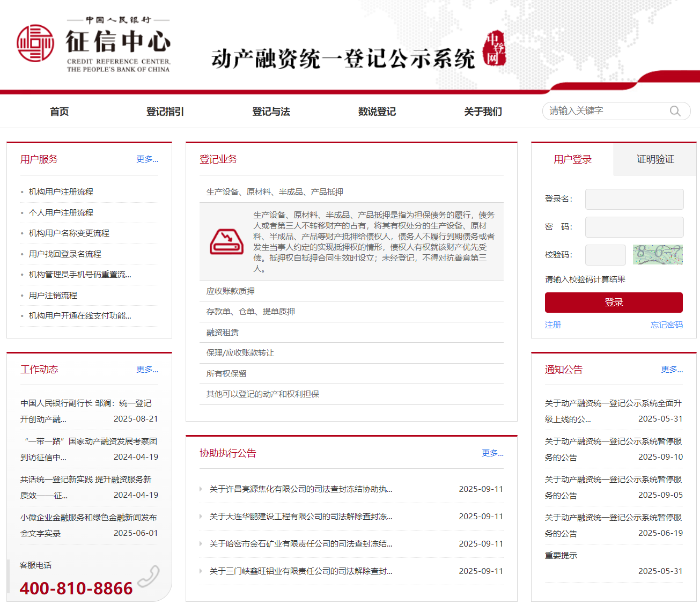The image size is (700, 604).
Task: Click arrow beside 许昌亮源焦化 announcement
Action: [201, 489]
